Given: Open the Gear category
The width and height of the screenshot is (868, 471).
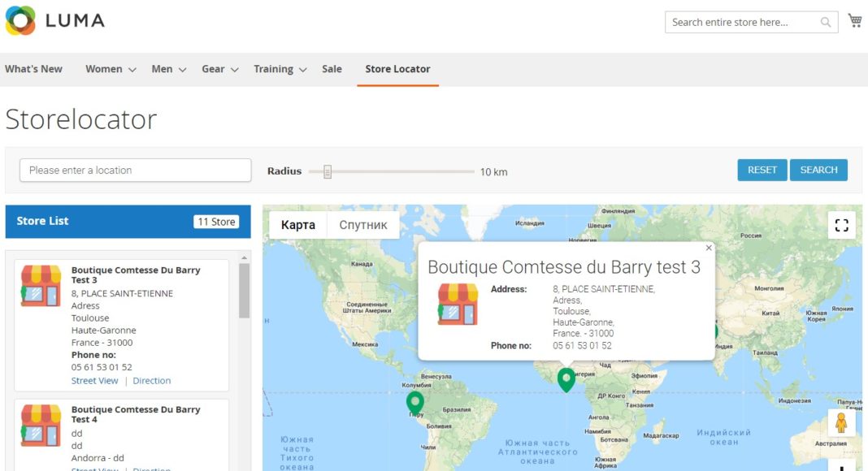Looking at the screenshot, I should tap(213, 69).
